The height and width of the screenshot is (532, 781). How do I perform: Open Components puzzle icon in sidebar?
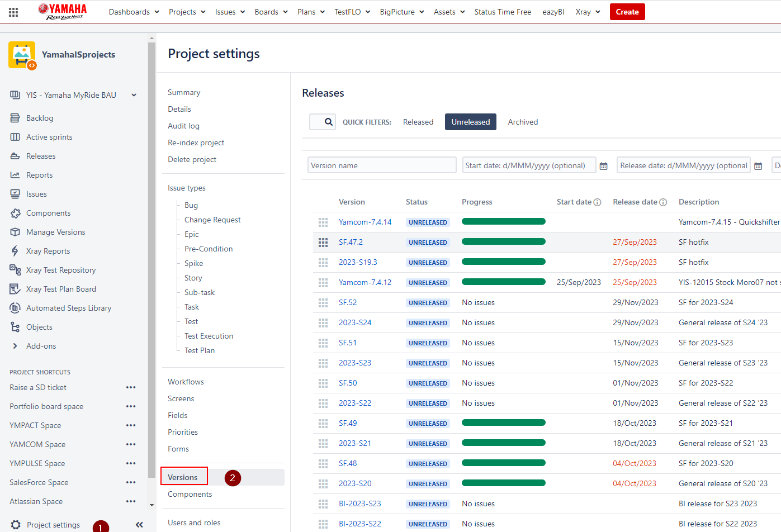15,213
